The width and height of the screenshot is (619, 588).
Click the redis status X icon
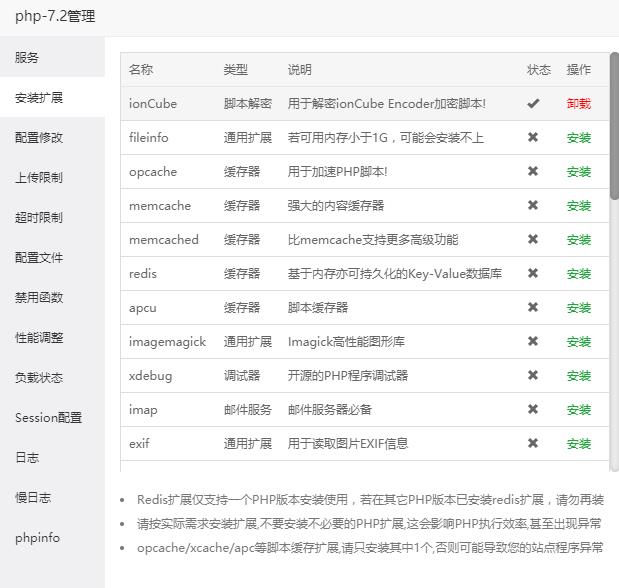click(533, 273)
